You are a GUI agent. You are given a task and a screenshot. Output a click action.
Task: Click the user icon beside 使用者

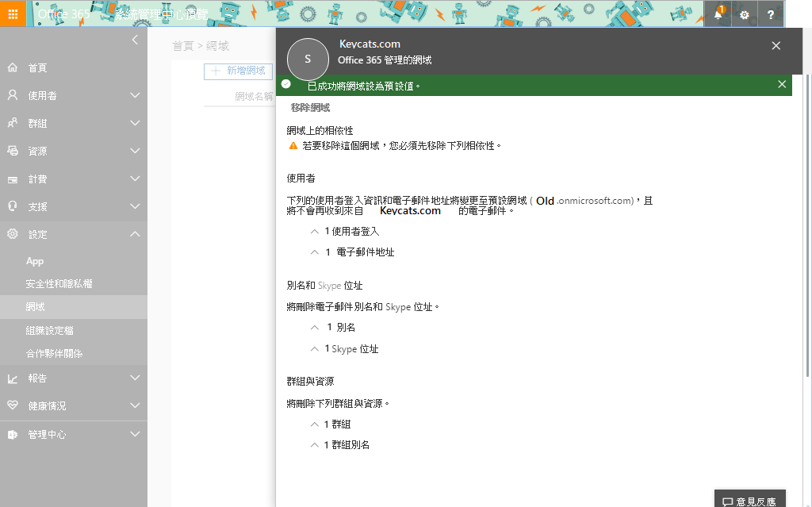tap(13, 95)
